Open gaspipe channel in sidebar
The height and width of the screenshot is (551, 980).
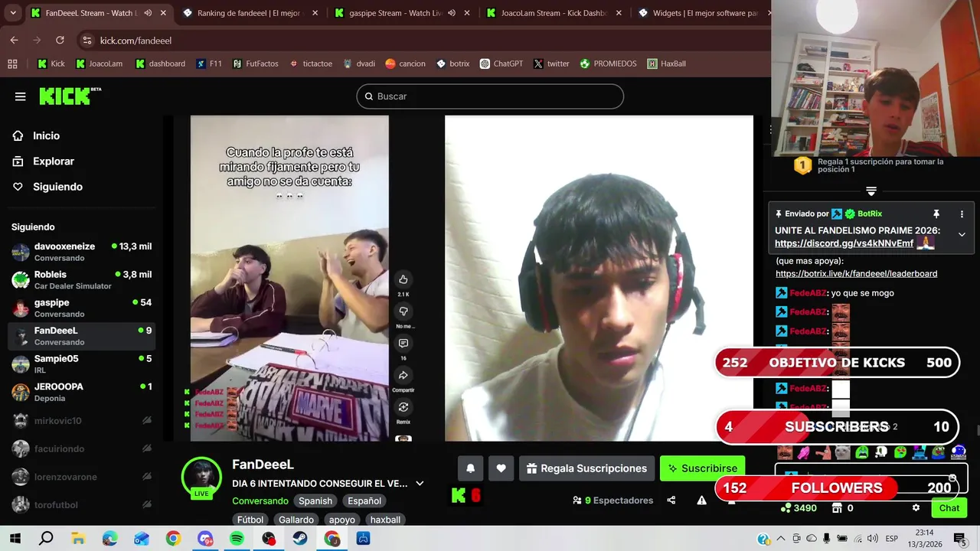pyautogui.click(x=82, y=308)
